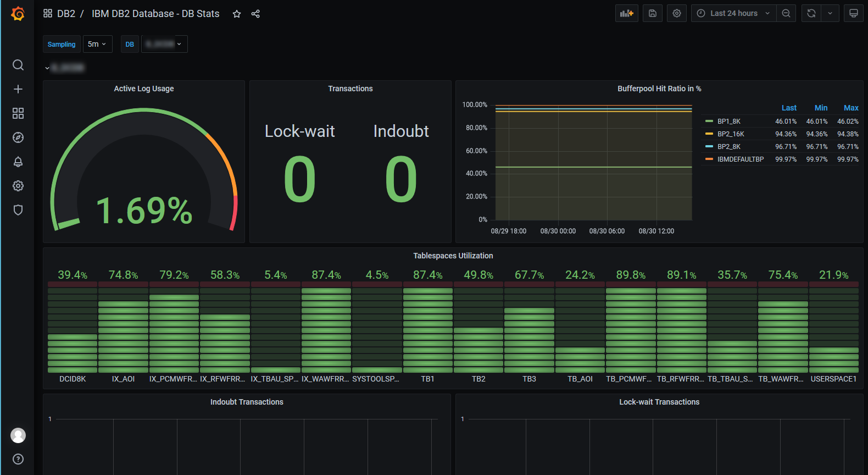This screenshot has width=868, height=475.
Task: Open the DB2 folder breadcrumb
Action: click(66, 14)
